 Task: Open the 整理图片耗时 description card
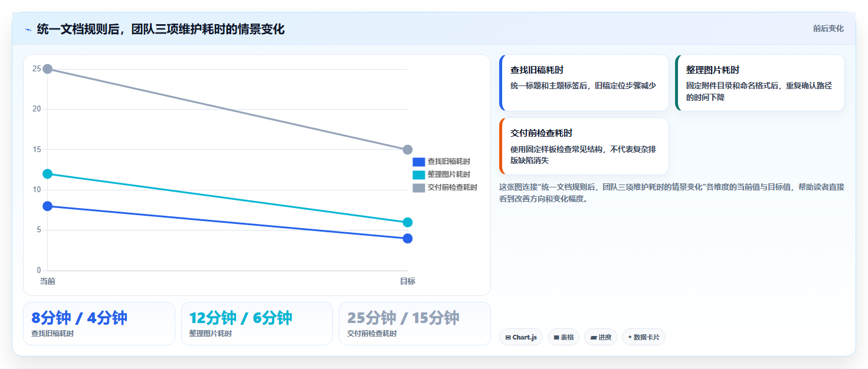[x=759, y=83]
